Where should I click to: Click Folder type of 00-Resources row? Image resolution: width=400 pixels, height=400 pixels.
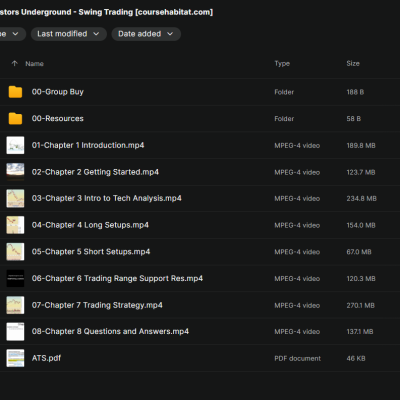(x=284, y=119)
